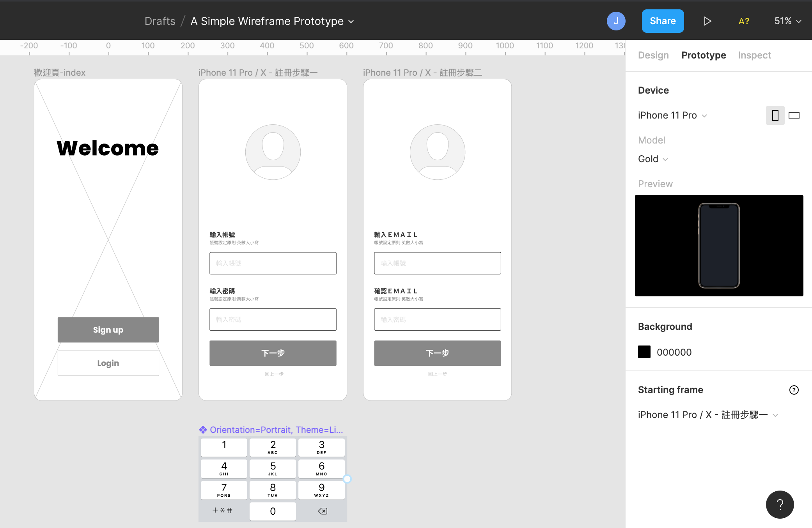
Task: Click the purple component icon near Orientation label
Action: tap(203, 430)
